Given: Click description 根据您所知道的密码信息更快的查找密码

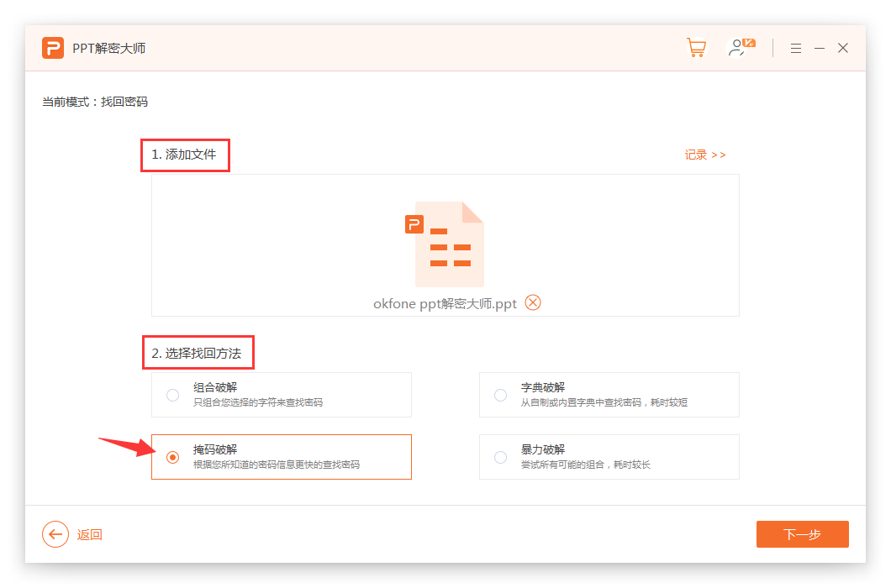Looking at the screenshot, I should point(277,465).
